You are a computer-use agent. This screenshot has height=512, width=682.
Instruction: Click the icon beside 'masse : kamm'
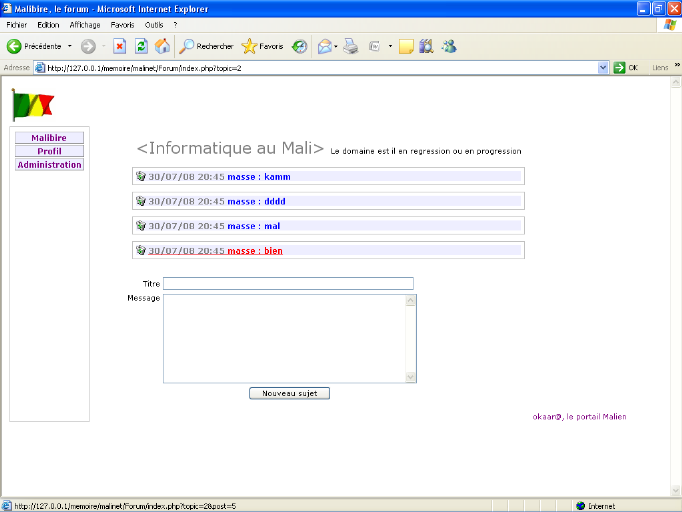tap(140, 176)
